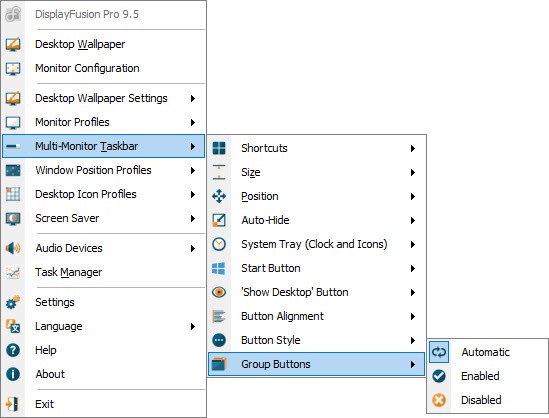Expand the Start Button submenu arrow

(x=413, y=269)
